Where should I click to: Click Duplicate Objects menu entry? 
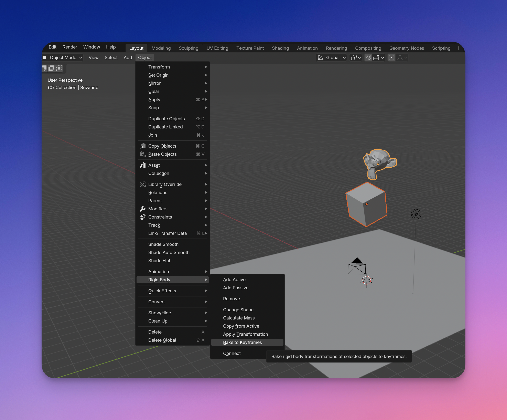tap(172, 119)
